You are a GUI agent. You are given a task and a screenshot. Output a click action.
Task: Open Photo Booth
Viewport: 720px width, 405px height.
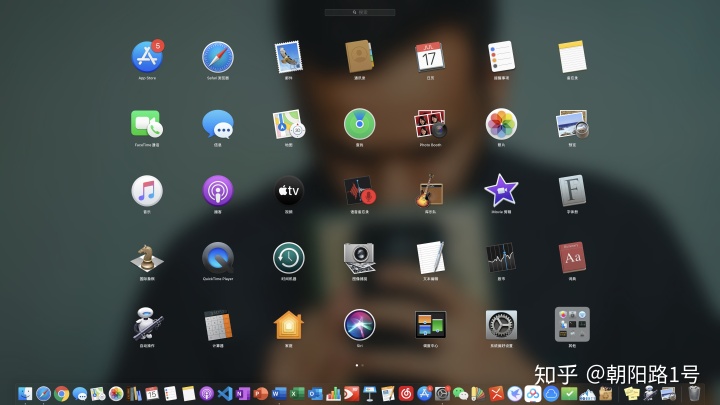click(430, 124)
